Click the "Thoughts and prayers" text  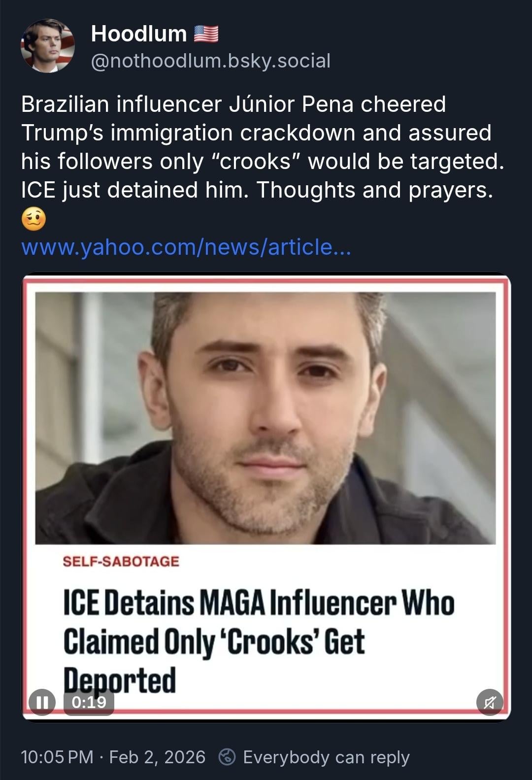coord(374,190)
